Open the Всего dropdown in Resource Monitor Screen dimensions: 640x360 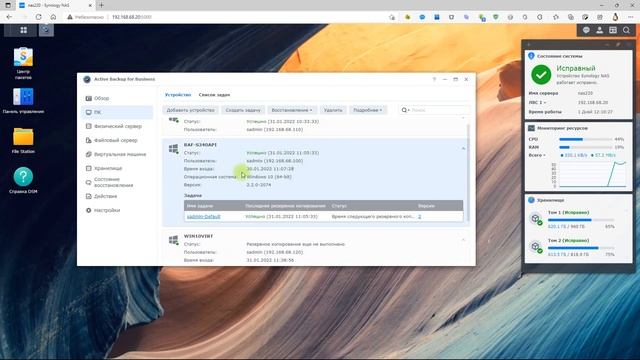(537, 155)
